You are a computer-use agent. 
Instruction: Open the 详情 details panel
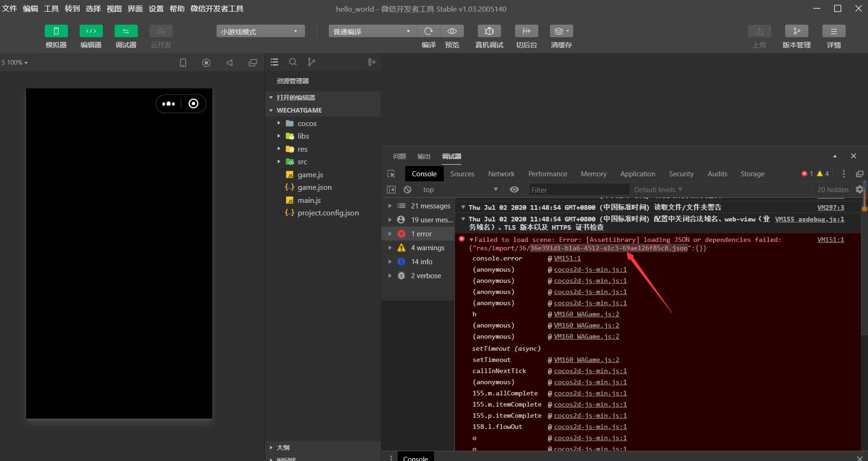click(x=834, y=31)
